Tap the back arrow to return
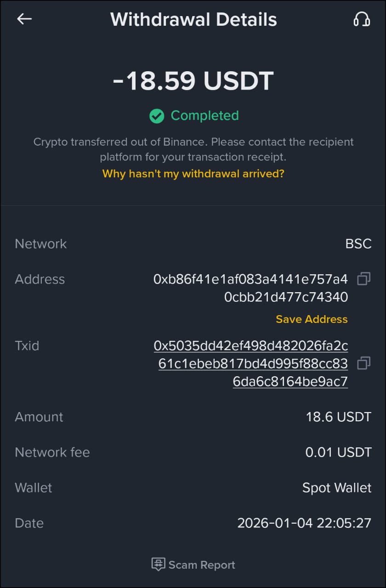This screenshot has height=588, width=386. (24, 19)
